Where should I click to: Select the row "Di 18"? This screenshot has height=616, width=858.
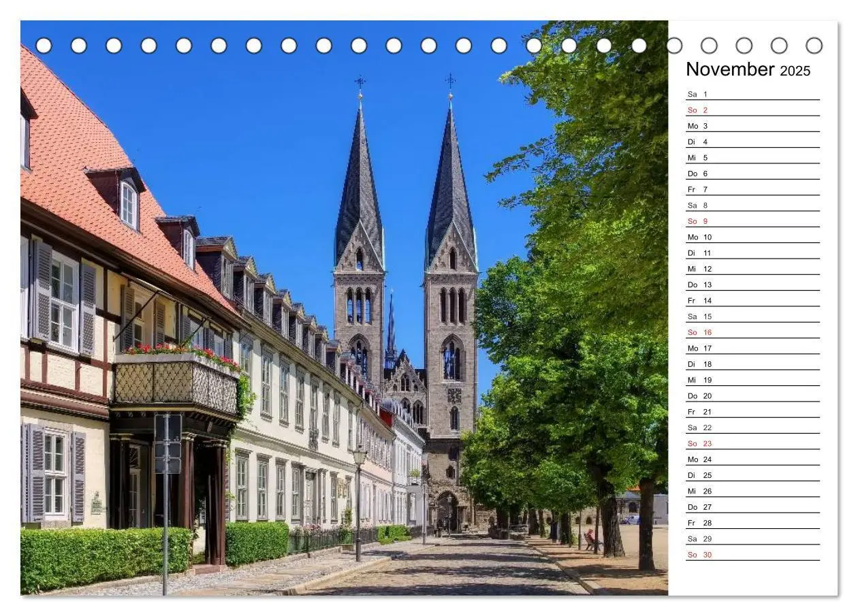pos(752,364)
